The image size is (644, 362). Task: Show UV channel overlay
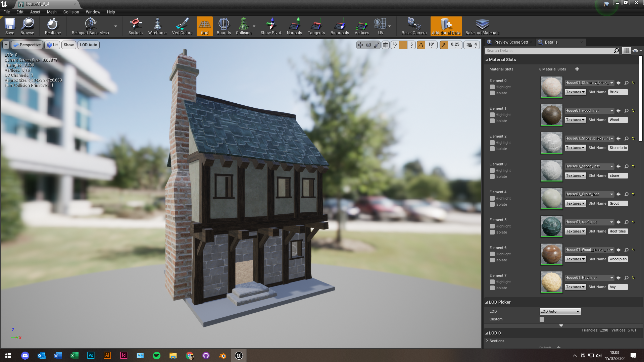click(381, 26)
